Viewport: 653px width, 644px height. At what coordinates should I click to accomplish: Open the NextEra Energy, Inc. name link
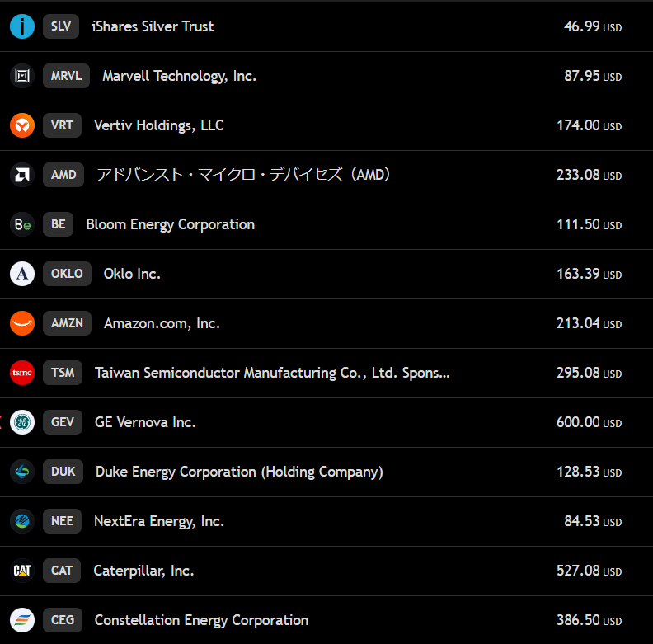pos(158,521)
